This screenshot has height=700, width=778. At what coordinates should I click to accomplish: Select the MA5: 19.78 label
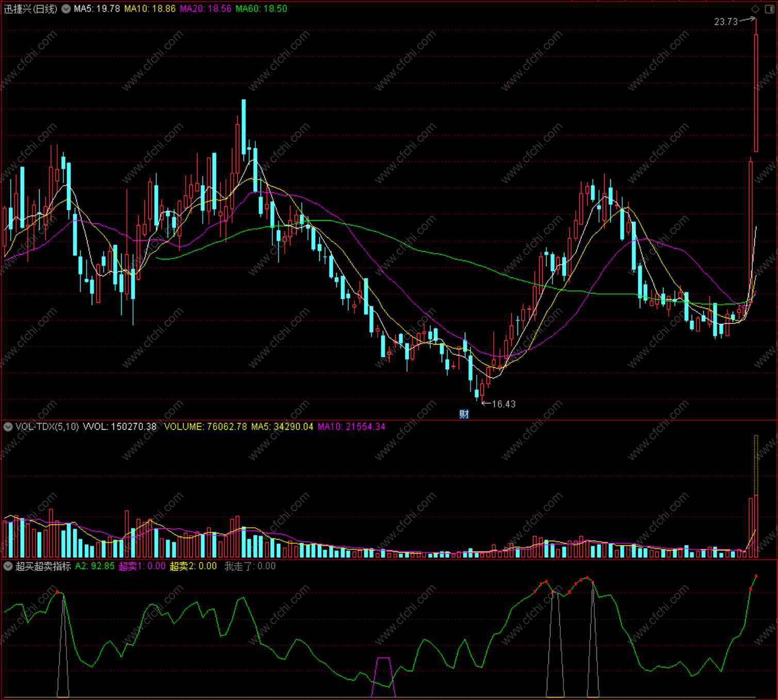pos(97,9)
